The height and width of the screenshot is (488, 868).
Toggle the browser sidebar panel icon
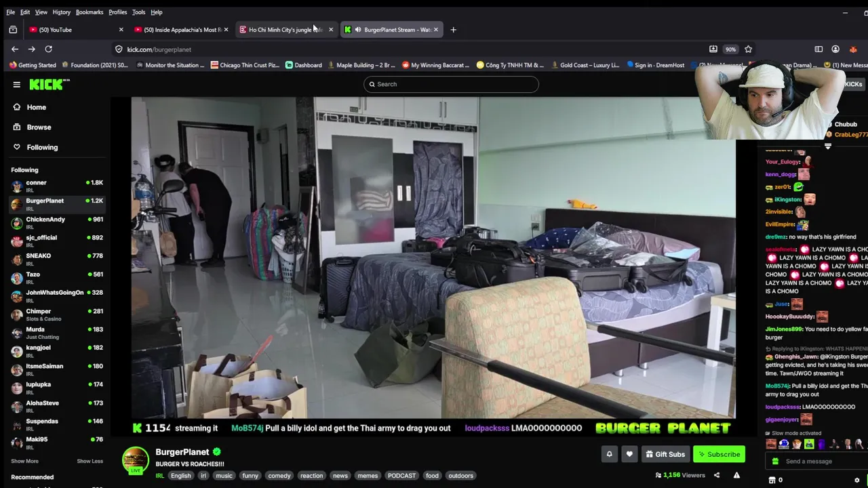pyautogui.click(x=818, y=49)
